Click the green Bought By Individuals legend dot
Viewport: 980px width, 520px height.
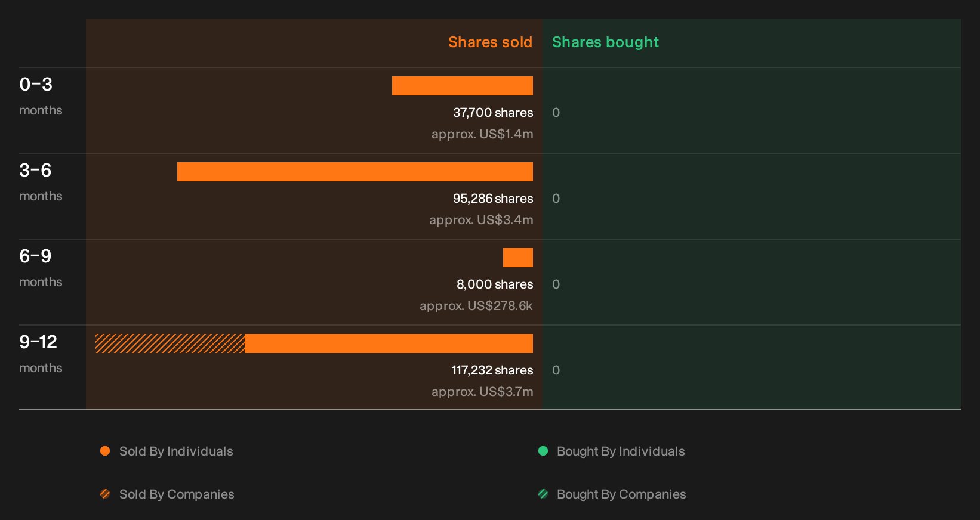[543, 451]
